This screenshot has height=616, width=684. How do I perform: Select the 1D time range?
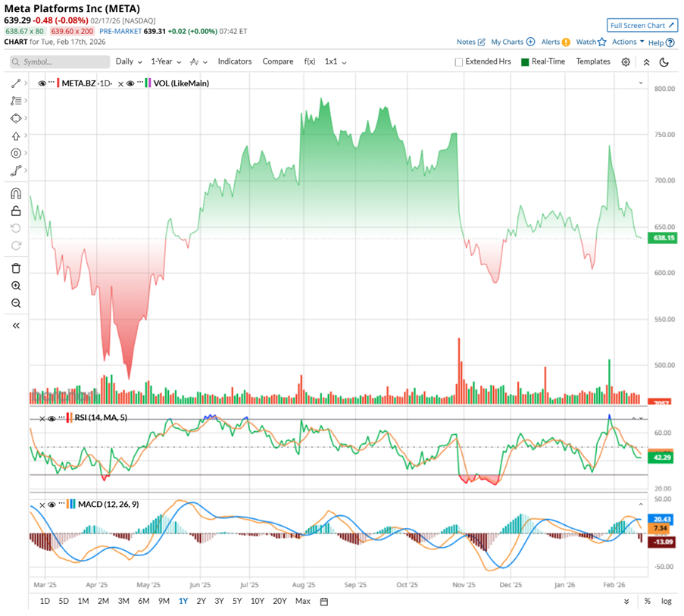click(45, 601)
